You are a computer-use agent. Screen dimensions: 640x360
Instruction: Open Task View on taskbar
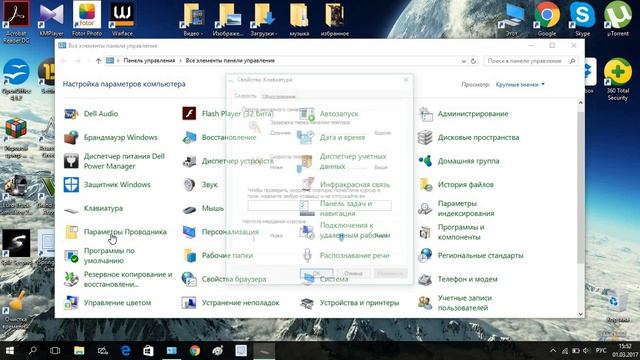(x=55, y=351)
